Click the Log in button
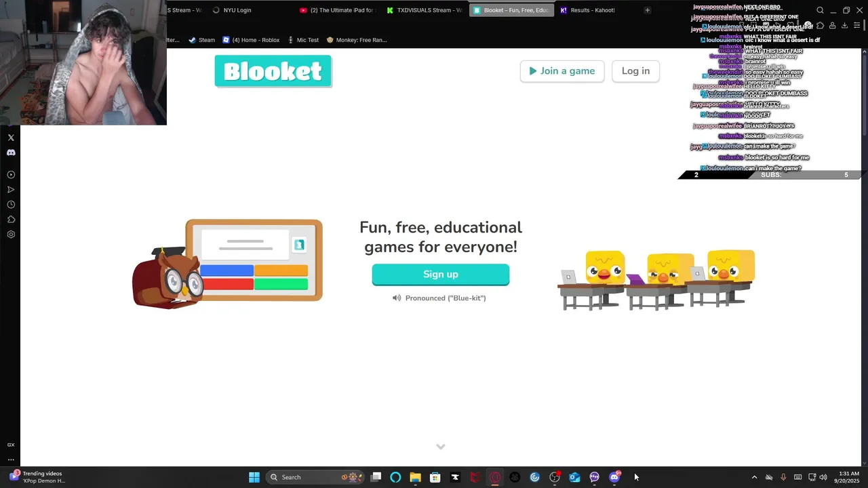This screenshot has height=488, width=868. pos(635,71)
